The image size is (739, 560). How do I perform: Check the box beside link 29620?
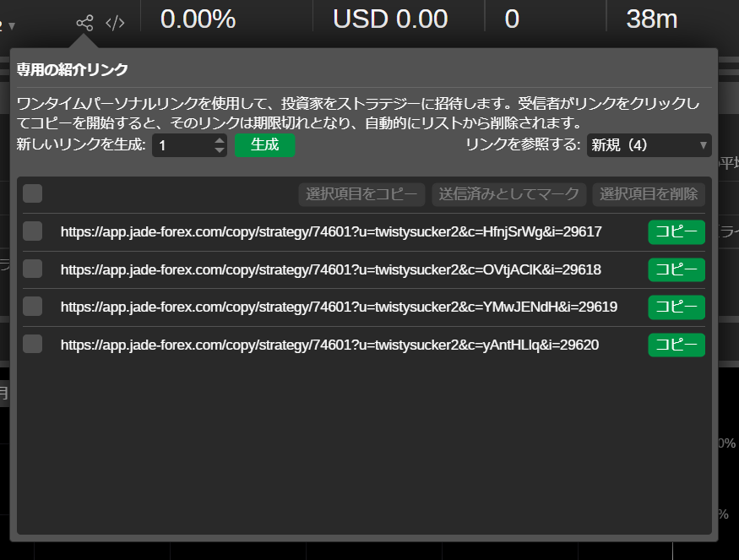(x=33, y=344)
